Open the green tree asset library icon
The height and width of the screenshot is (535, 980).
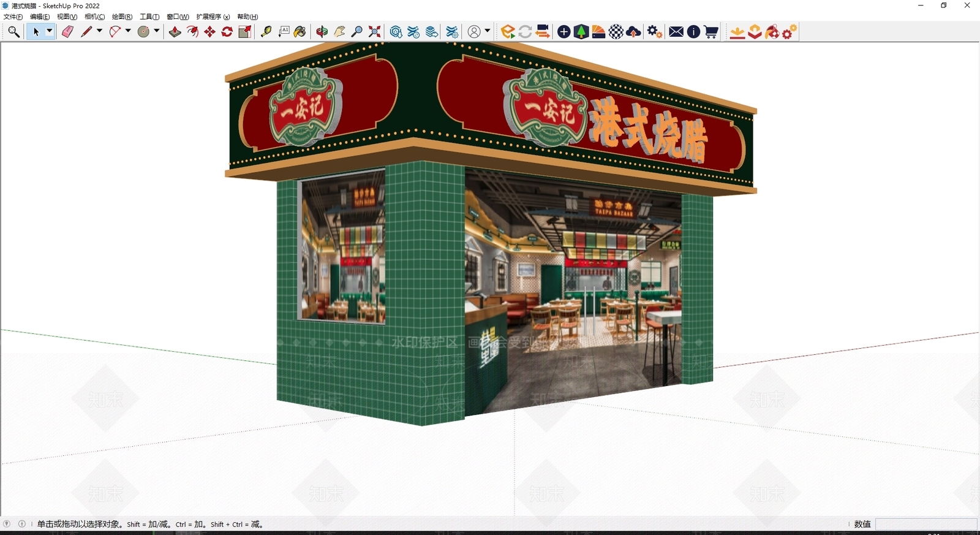581,32
